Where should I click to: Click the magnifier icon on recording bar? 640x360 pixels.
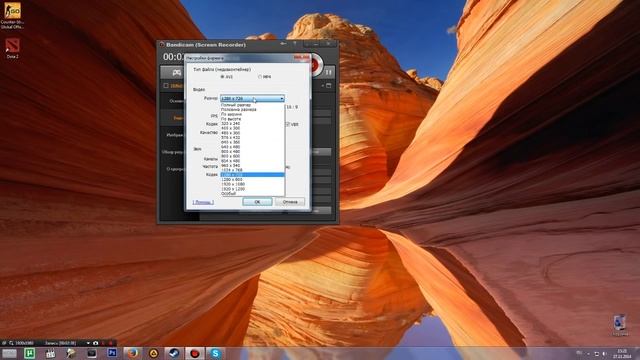tap(11, 343)
